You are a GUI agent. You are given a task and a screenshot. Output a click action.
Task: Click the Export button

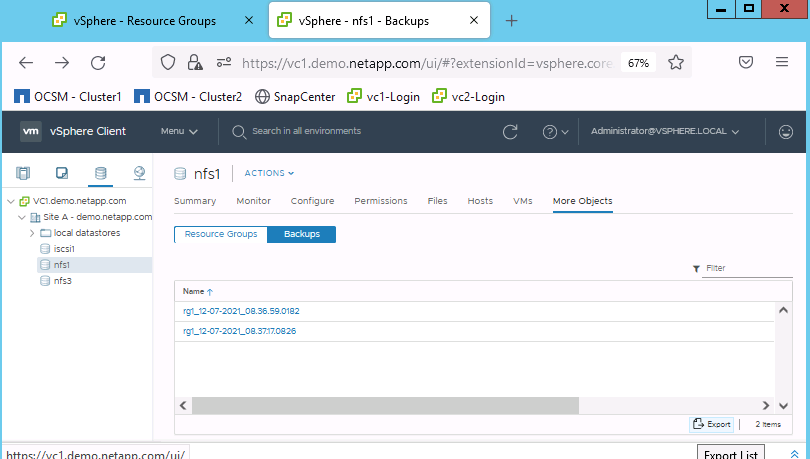pos(712,424)
